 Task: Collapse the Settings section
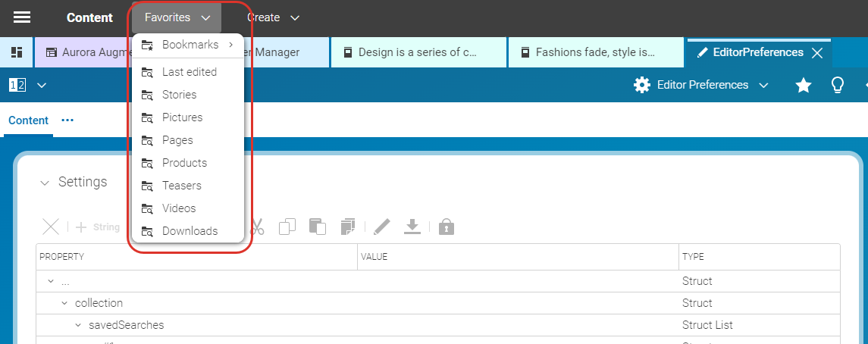[x=45, y=183]
